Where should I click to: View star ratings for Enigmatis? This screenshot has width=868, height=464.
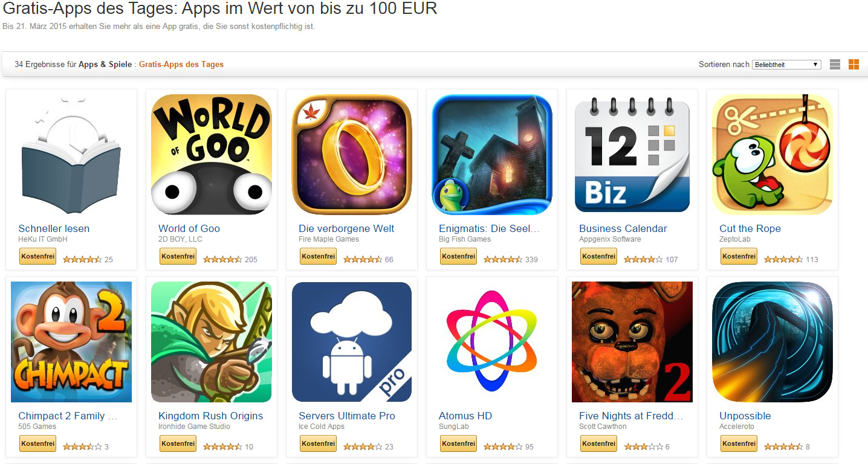[503, 260]
